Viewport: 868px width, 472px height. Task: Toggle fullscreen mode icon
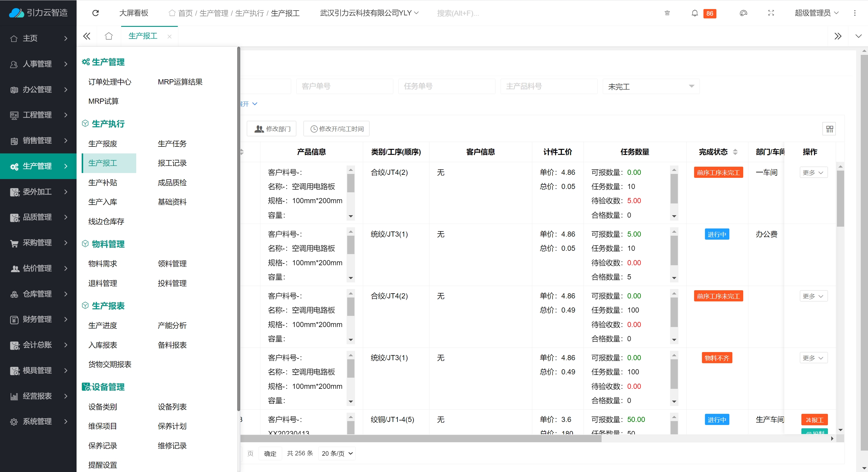771,13
